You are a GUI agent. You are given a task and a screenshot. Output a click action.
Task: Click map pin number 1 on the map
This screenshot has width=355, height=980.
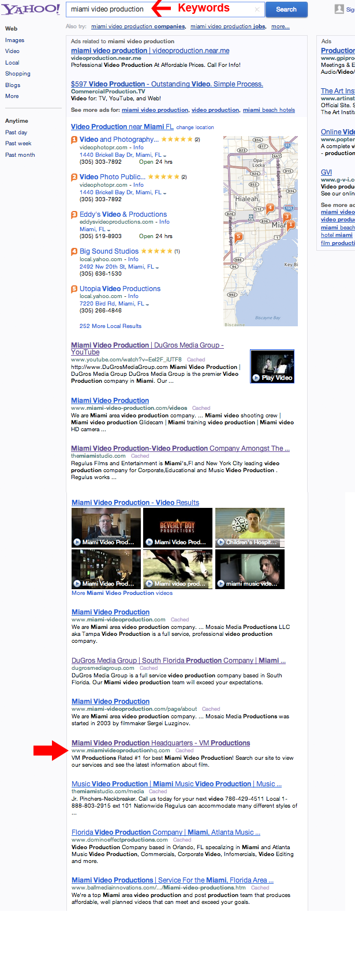pyautogui.click(x=291, y=224)
